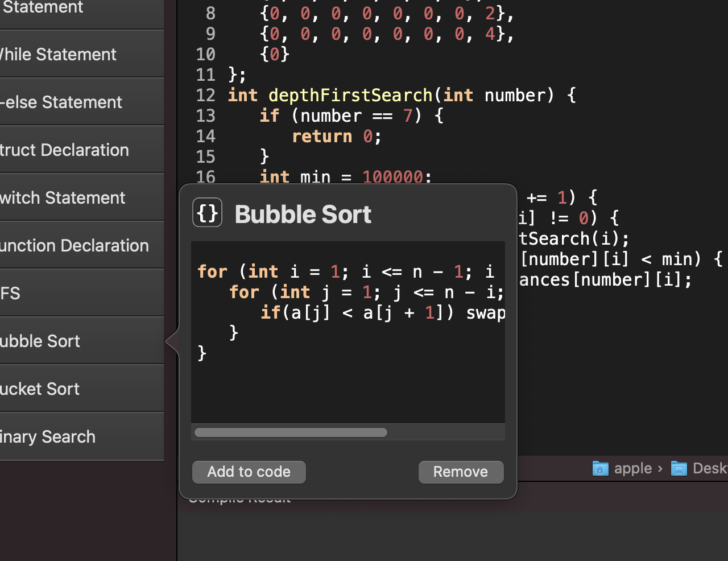728x561 pixels.
Task: Click the "{0}" array row on line 10
Action: (275, 54)
